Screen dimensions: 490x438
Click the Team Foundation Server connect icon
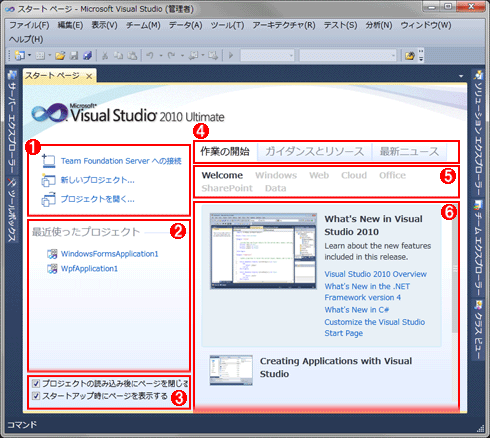point(49,161)
